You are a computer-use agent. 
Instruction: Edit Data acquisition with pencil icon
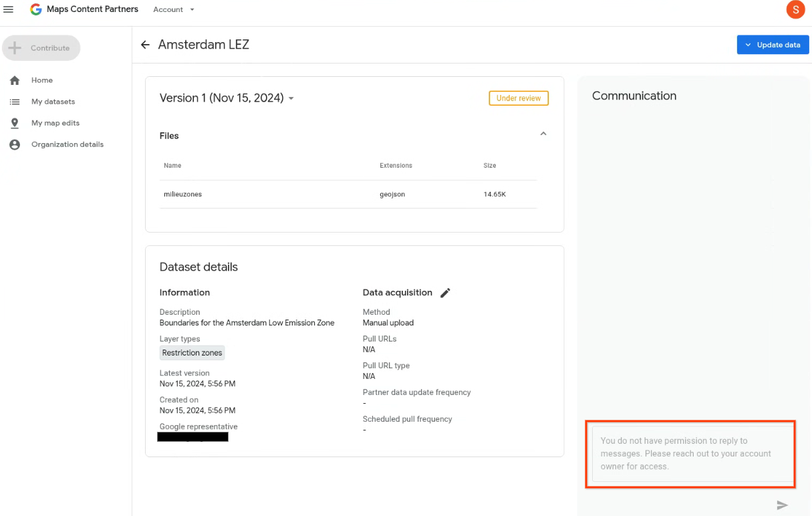[x=445, y=293]
